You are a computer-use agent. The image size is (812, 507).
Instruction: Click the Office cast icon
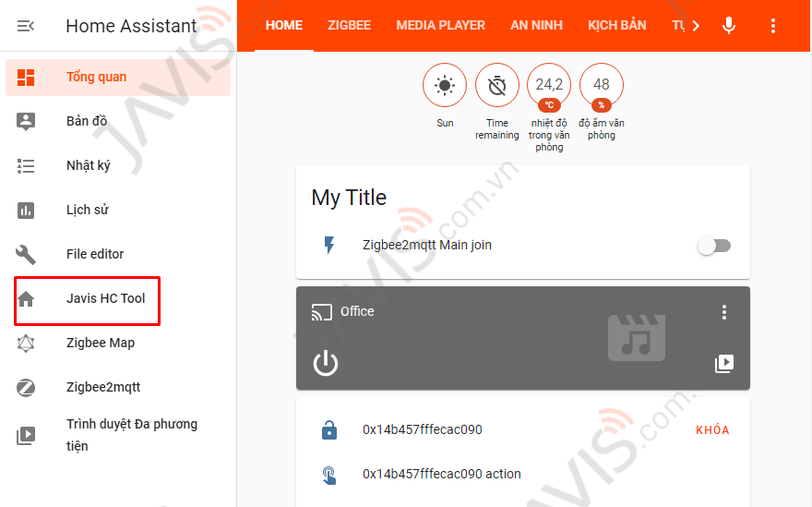pyautogui.click(x=322, y=312)
